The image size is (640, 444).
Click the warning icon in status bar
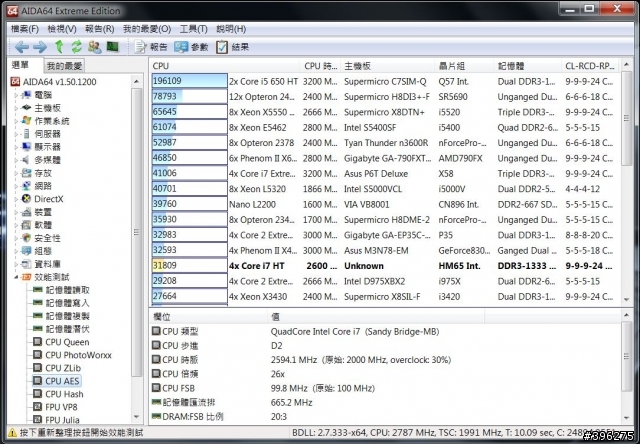(13, 433)
